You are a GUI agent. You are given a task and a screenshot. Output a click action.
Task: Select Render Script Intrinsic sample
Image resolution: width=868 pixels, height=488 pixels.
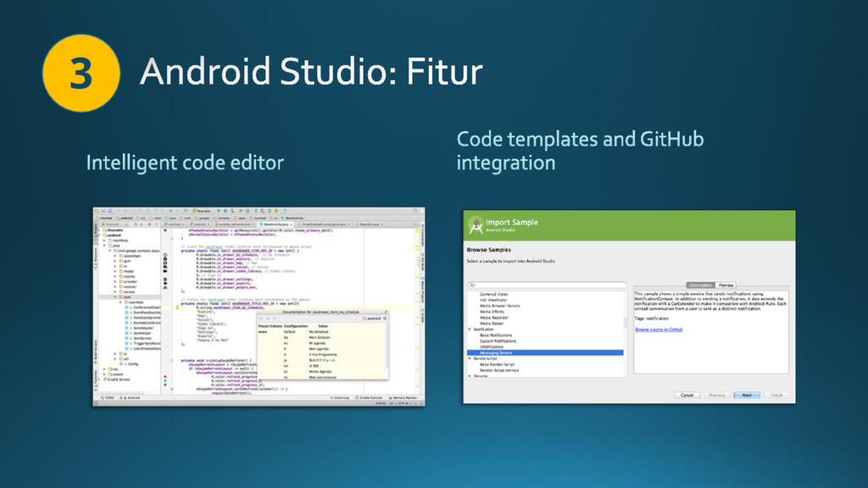(x=498, y=370)
